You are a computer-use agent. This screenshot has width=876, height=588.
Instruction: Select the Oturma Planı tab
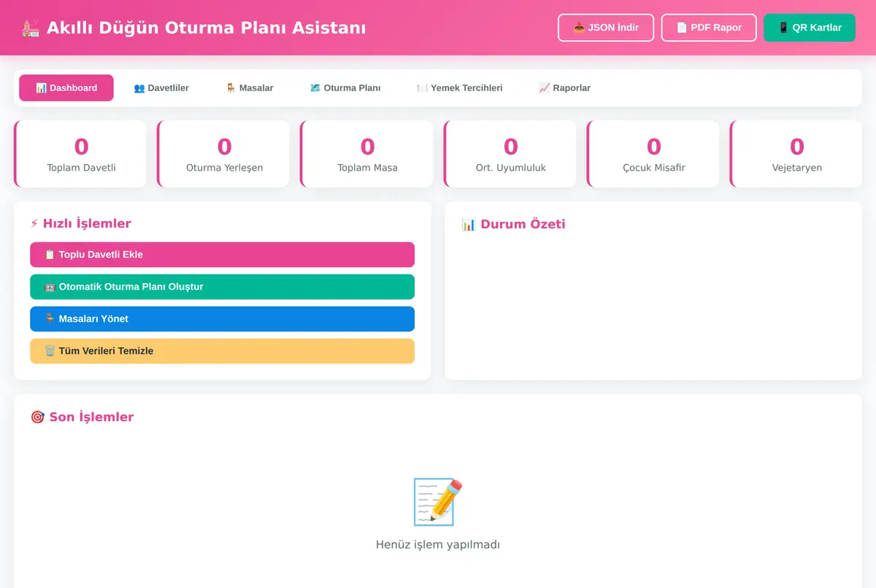[345, 88]
